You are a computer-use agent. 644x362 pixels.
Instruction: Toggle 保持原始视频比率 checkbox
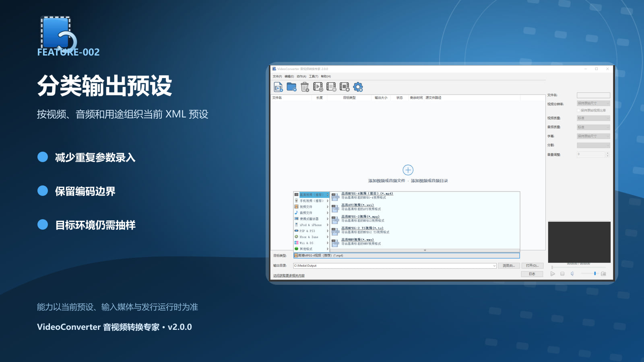pyautogui.click(x=579, y=110)
